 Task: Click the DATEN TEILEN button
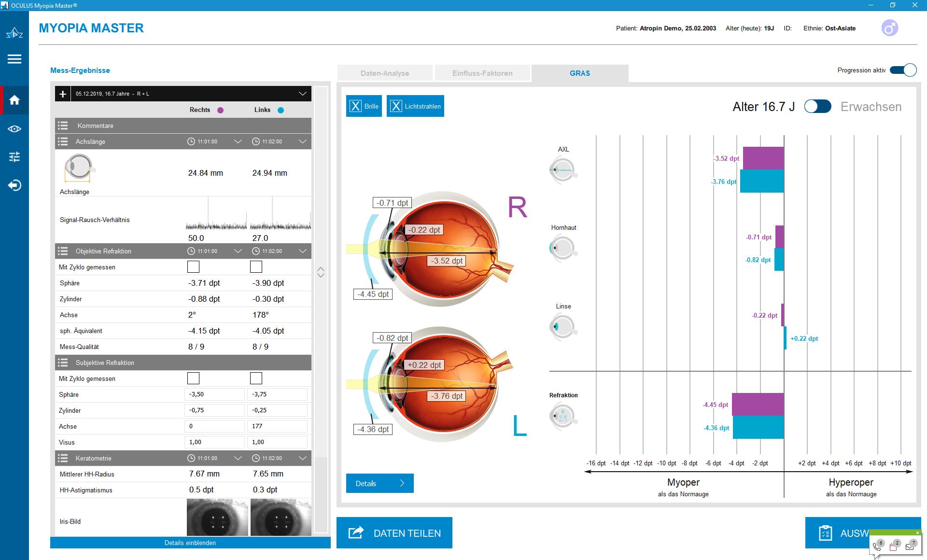coord(394,532)
